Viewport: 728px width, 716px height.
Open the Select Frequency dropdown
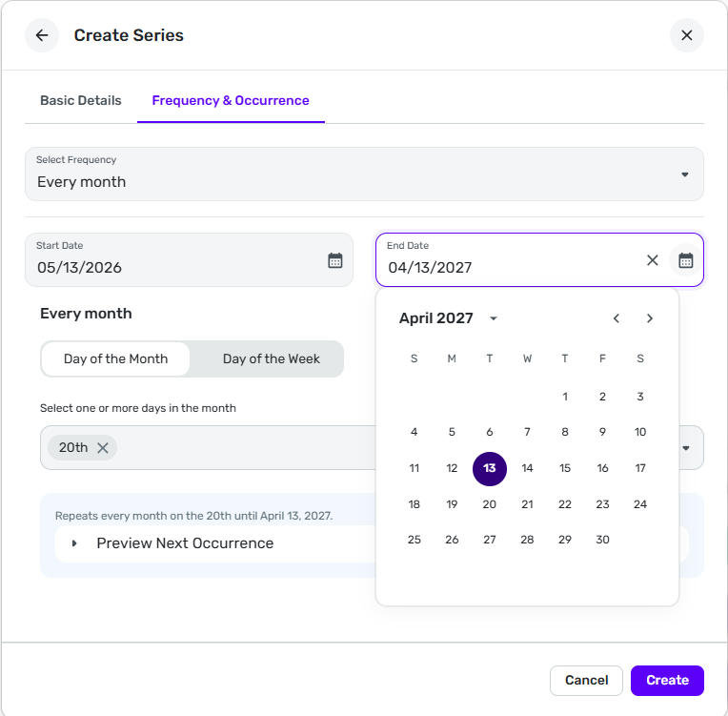point(364,174)
